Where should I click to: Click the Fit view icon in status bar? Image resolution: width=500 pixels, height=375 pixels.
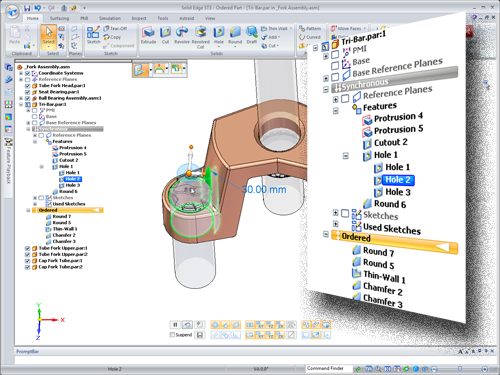point(388,369)
